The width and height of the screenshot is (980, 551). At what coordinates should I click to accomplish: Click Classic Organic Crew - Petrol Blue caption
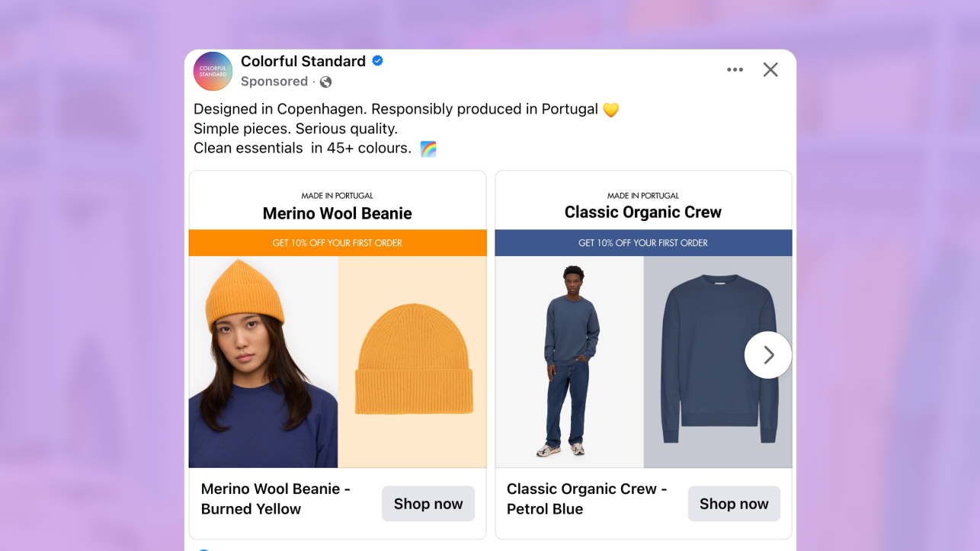tap(587, 498)
